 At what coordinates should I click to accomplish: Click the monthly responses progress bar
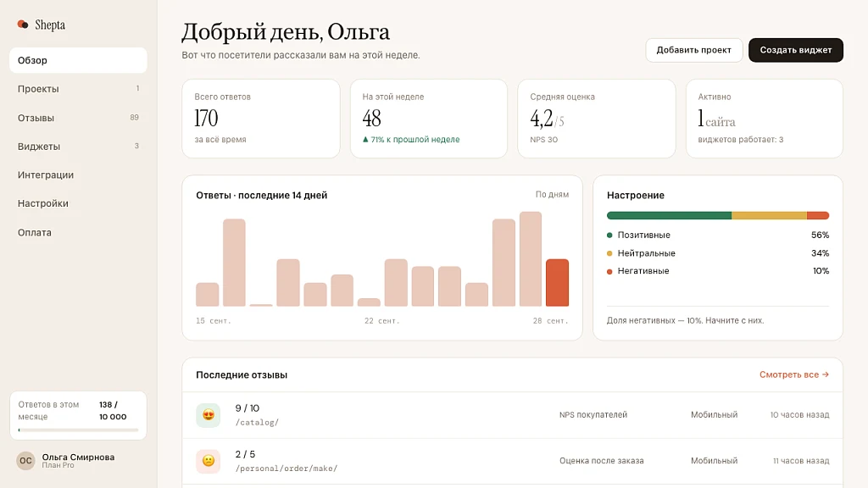(x=78, y=430)
